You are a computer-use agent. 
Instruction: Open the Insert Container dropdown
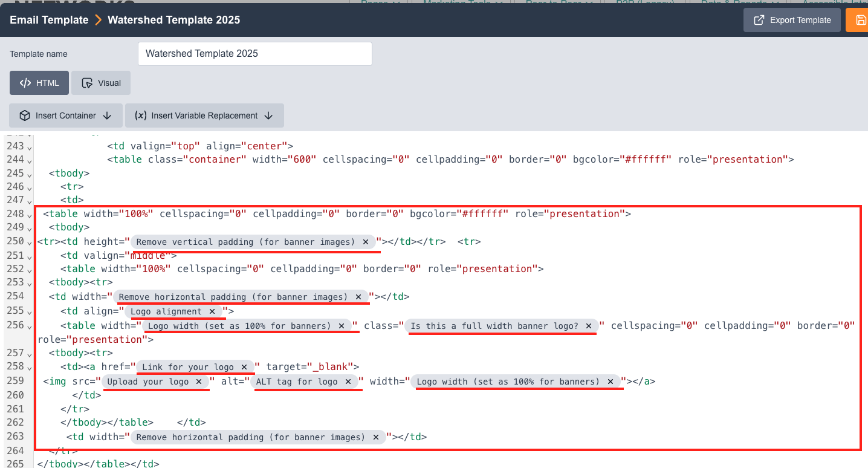66,115
